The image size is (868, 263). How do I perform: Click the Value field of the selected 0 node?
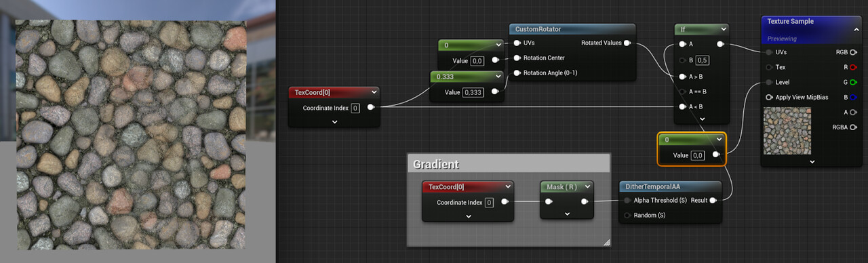pos(697,155)
